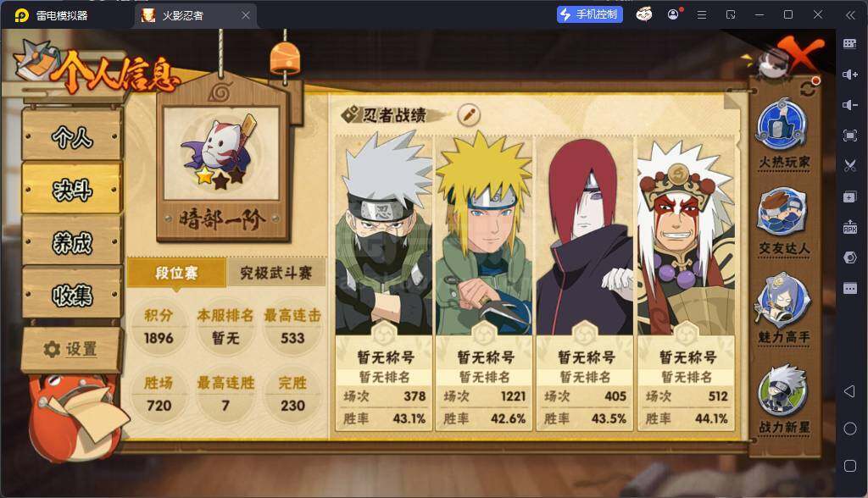Open the 个人 side menu
868x498 pixels.
(72, 136)
